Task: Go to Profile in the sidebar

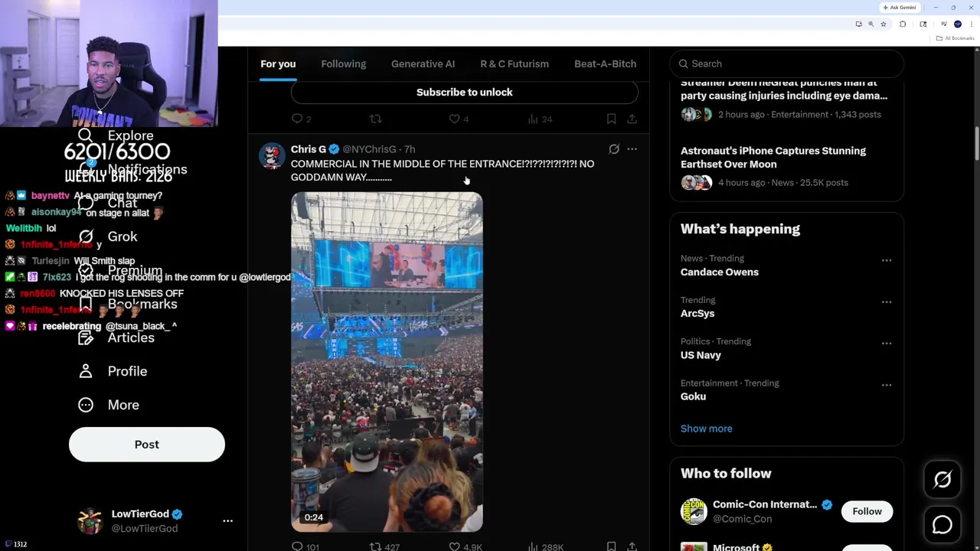Action: pos(113,371)
